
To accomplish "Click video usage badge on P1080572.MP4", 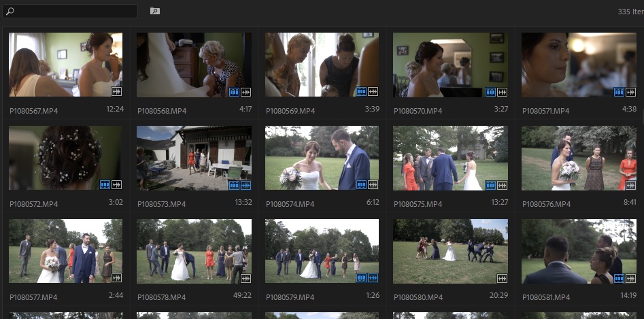I will pyautogui.click(x=105, y=185).
